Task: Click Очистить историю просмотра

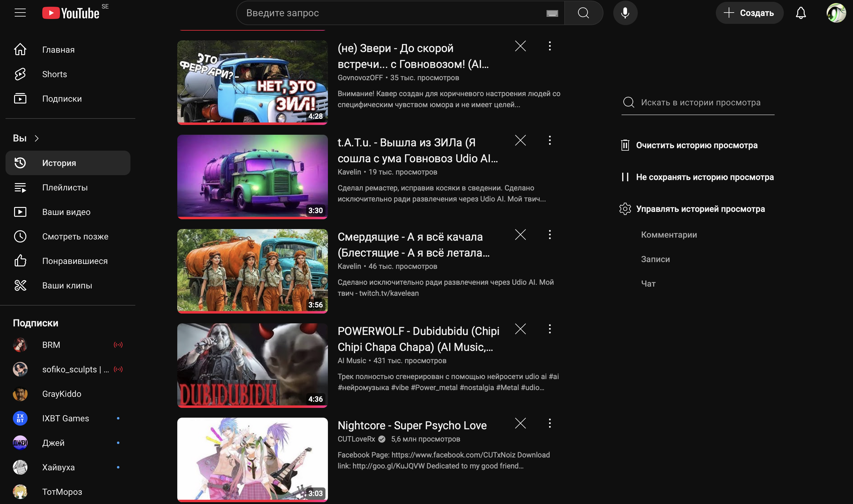Action: (x=697, y=145)
